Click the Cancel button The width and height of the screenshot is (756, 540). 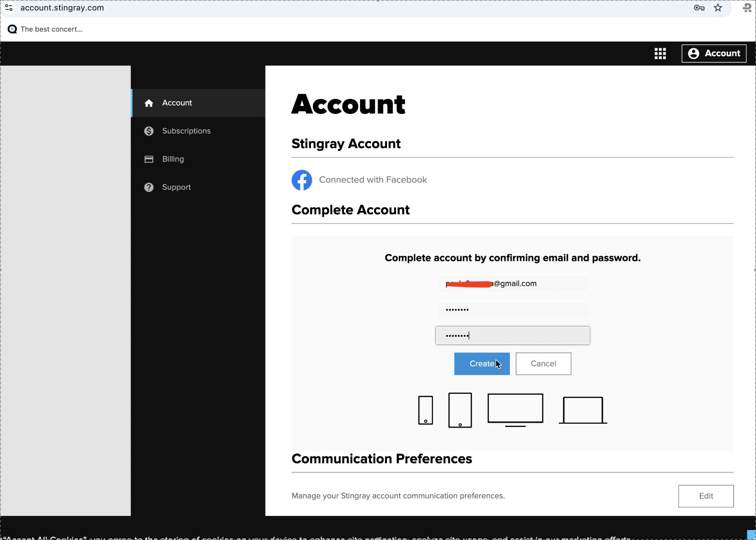543,364
